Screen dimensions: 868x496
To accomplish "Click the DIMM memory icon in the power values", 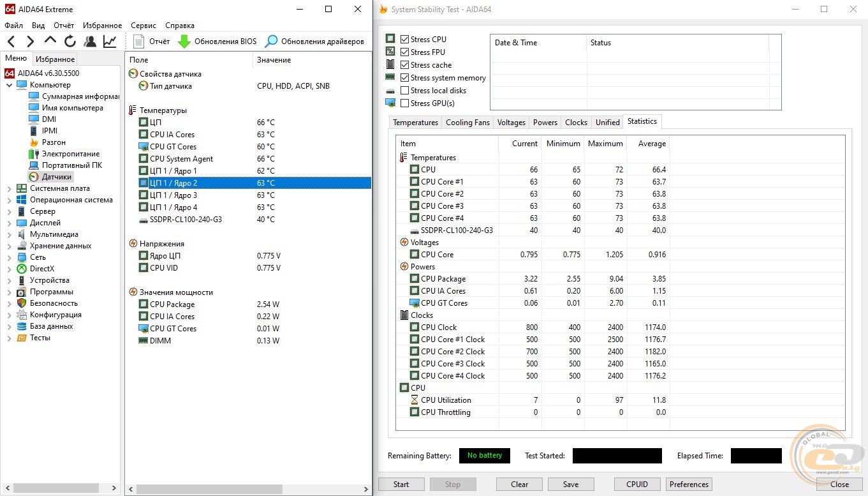I will coord(143,341).
